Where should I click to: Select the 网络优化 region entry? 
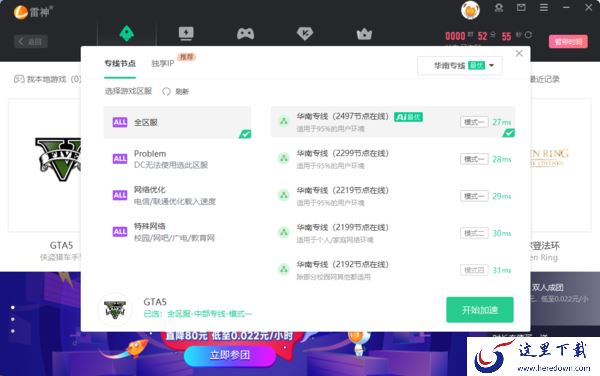coord(177,195)
